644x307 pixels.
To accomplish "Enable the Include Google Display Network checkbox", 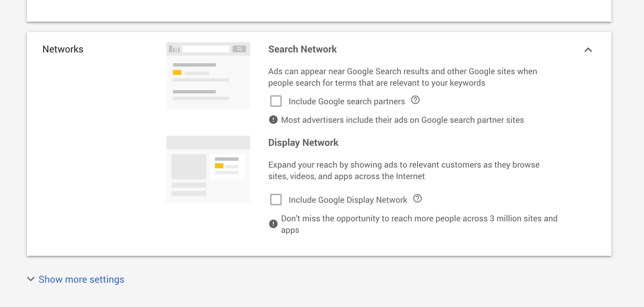I will point(275,199).
